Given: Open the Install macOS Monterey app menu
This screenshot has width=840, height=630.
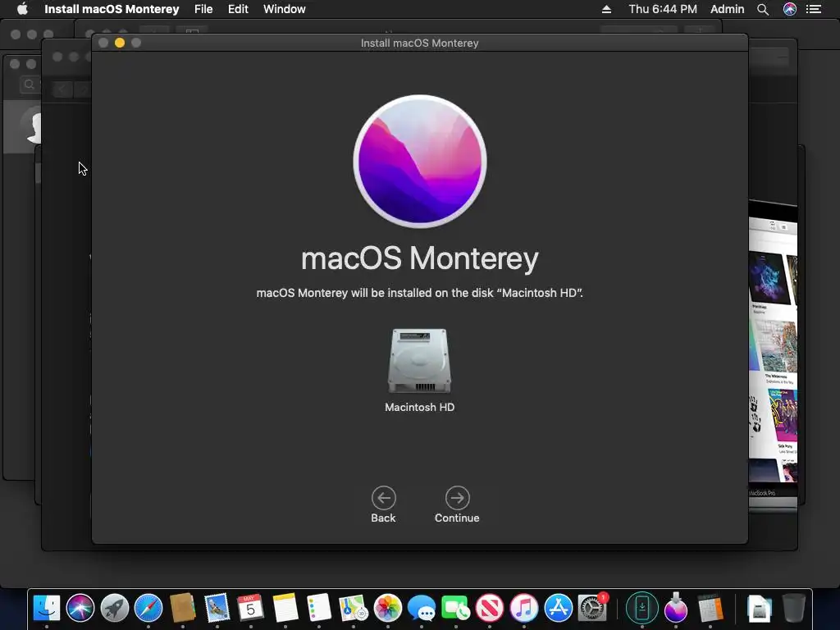Looking at the screenshot, I should tap(112, 9).
